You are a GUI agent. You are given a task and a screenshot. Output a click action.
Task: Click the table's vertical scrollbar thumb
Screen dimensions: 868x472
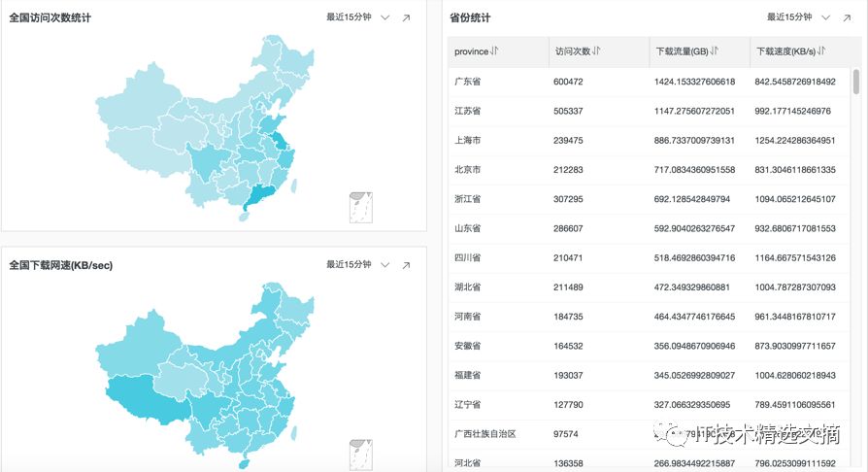pos(855,82)
